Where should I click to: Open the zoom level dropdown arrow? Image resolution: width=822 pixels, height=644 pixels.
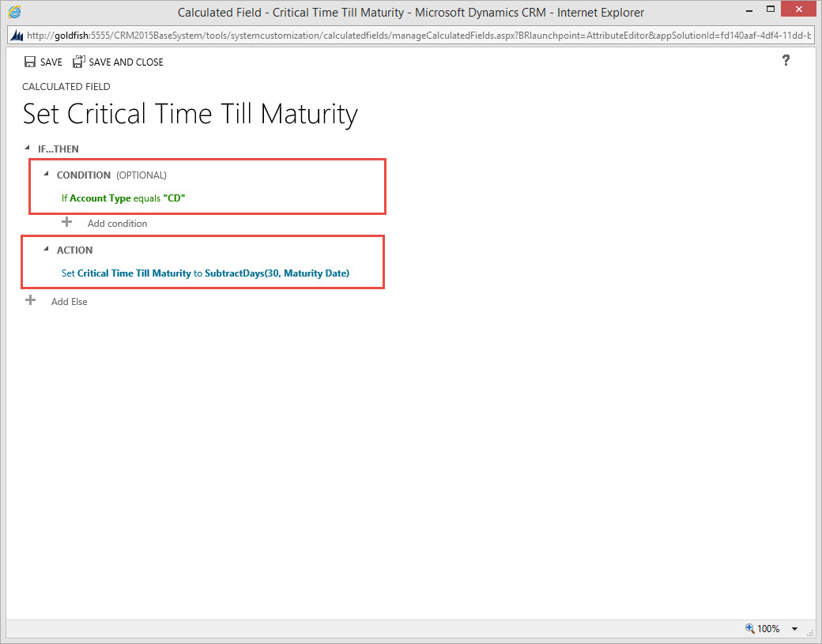tap(794, 630)
